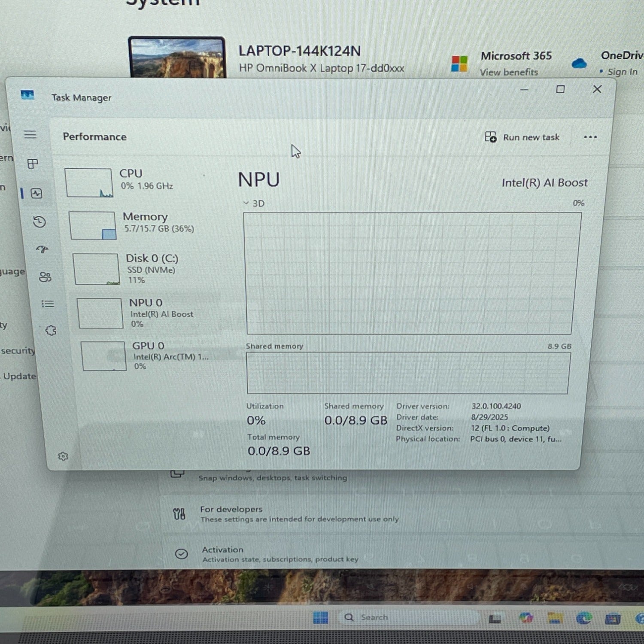The image size is (644, 644).
Task: Open the Users page icon
Action: (45, 277)
